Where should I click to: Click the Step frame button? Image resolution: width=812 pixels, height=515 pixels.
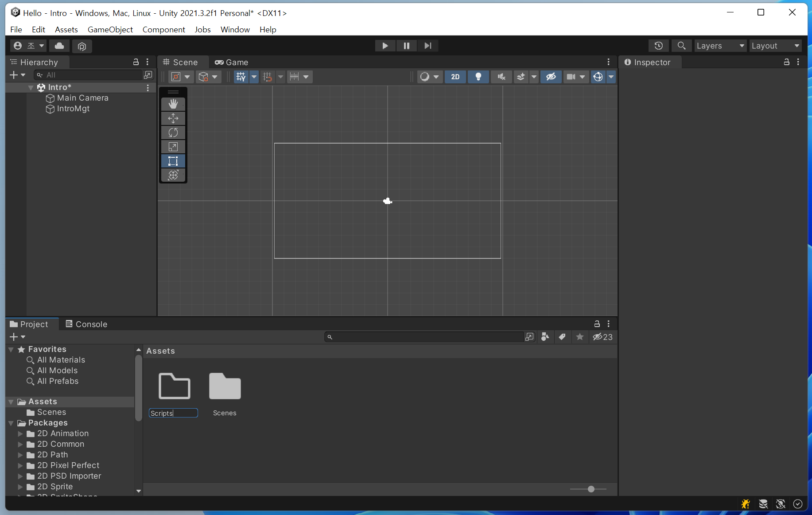(x=428, y=46)
